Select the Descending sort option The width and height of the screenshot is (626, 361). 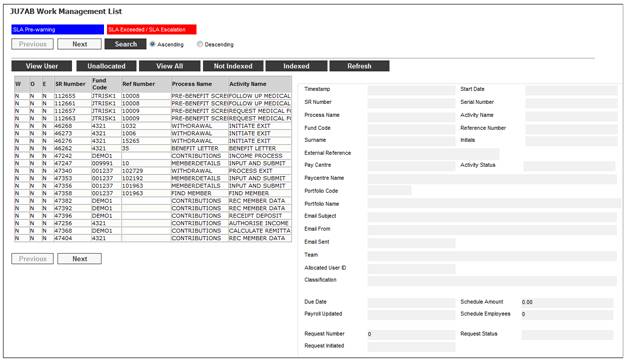(x=200, y=44)
